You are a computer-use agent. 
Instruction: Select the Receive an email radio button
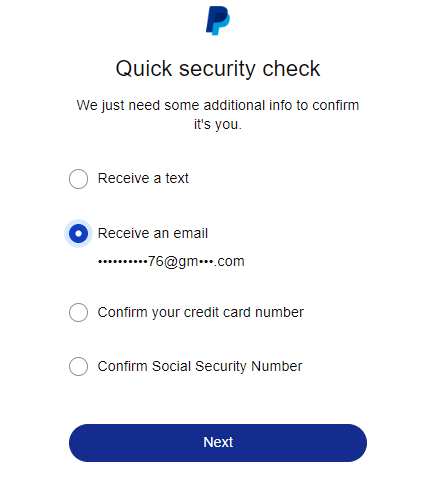pyautogui.click(x=78, y=233)
